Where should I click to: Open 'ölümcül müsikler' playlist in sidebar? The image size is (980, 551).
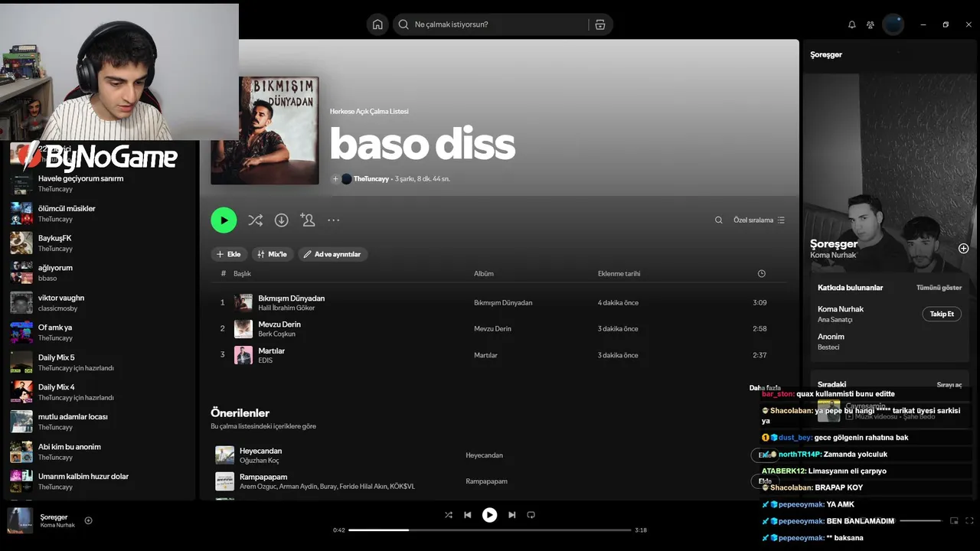100,213
